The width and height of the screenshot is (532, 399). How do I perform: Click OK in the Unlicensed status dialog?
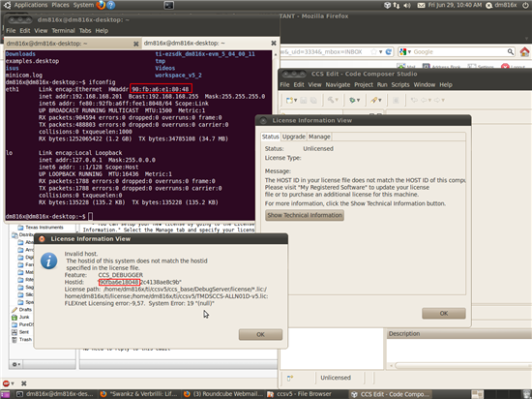(443, 313)
